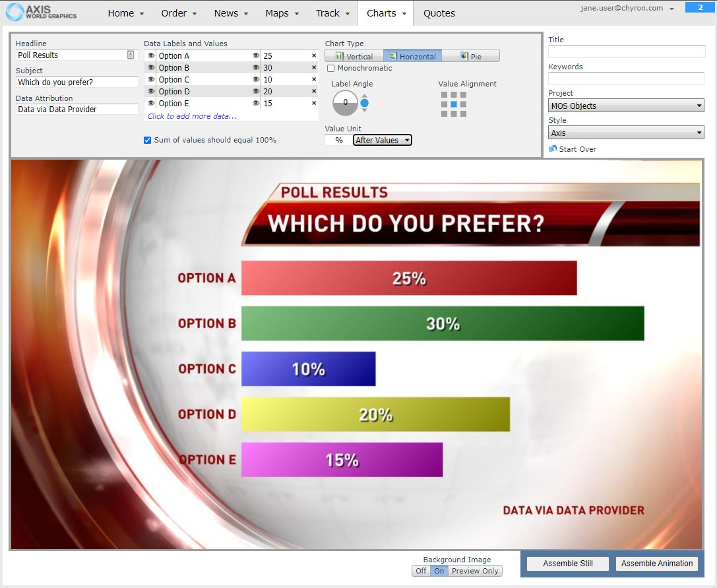Increase label angle with the up arrow
This screenshot has width=717, height=588.
[x=365, y=96]
